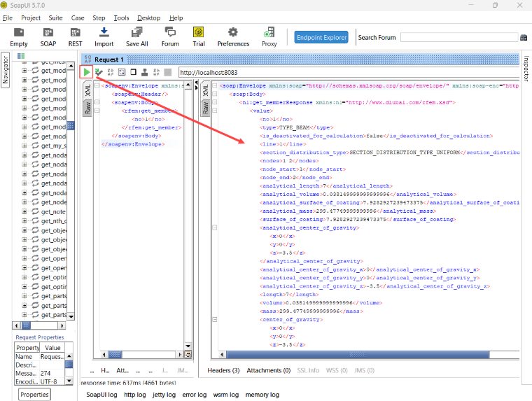
Task: Open the Desktop menu
Action: click(x=148, y=18)
